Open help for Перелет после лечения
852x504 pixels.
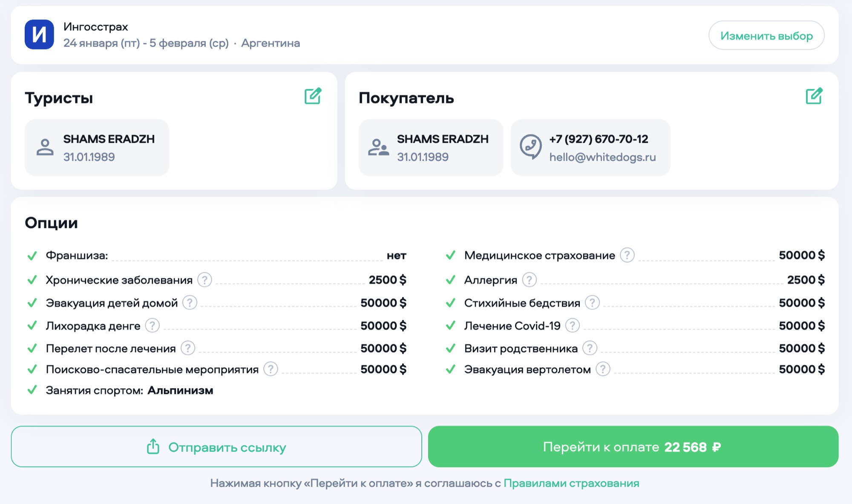187,348
